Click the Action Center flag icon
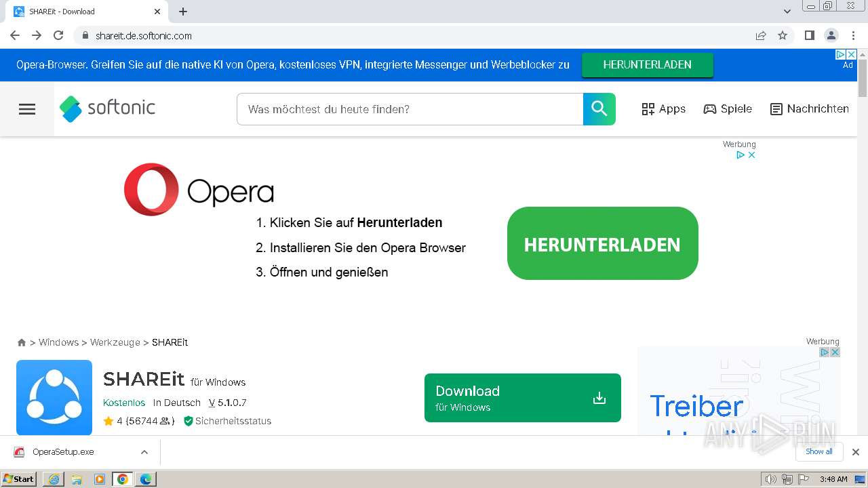Screen dimensions: 868x488 (x=802, y=479)
